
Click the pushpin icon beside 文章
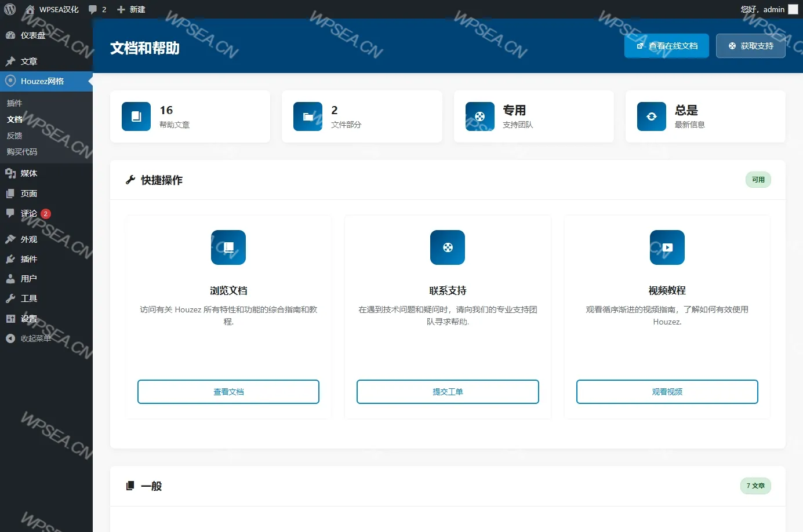tap(10, 61)
